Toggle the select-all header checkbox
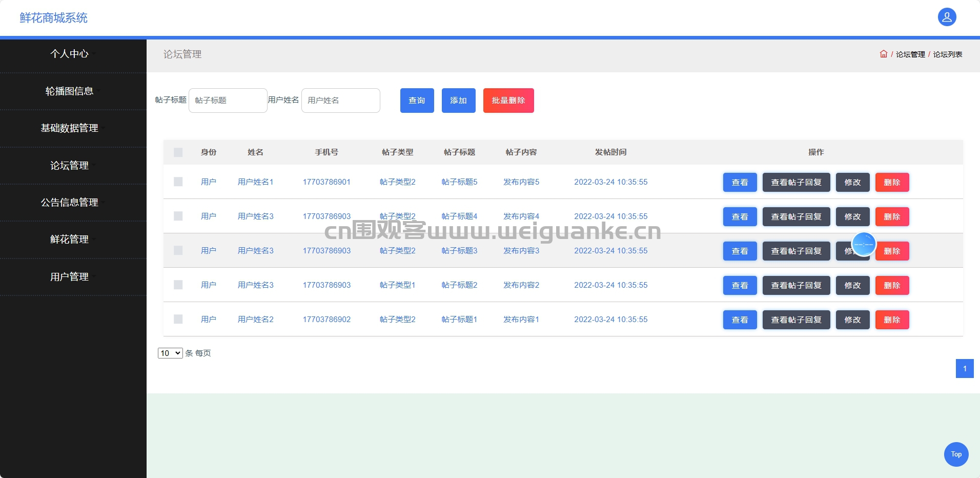The height and width of the screenshot is (478, 980). coord(178,152)
